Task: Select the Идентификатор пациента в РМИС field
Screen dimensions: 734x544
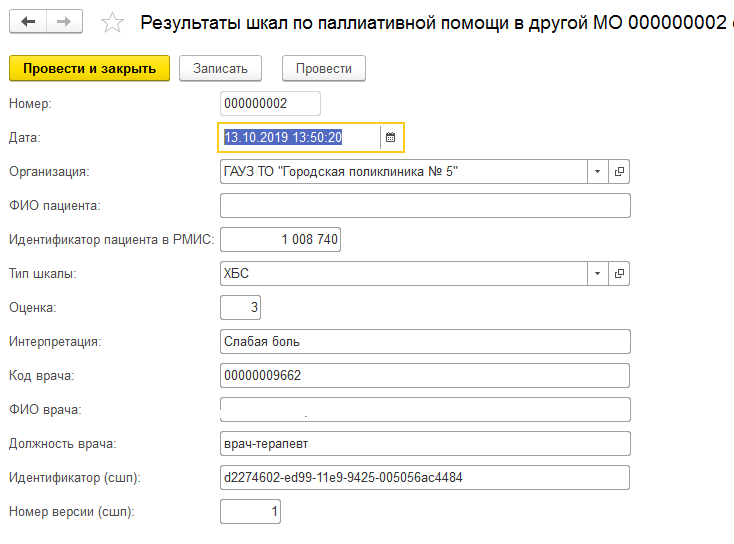Action: pos(280,239)
